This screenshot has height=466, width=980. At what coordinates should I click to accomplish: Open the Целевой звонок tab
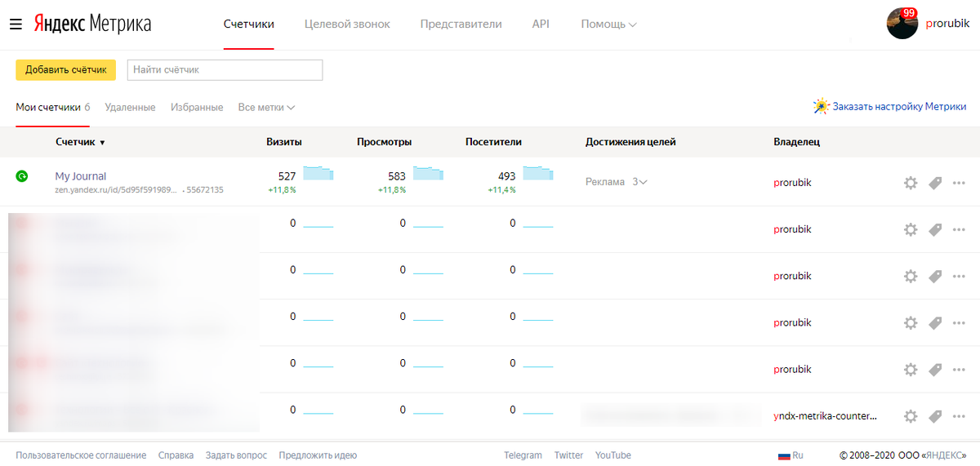[x=347, y=24]
